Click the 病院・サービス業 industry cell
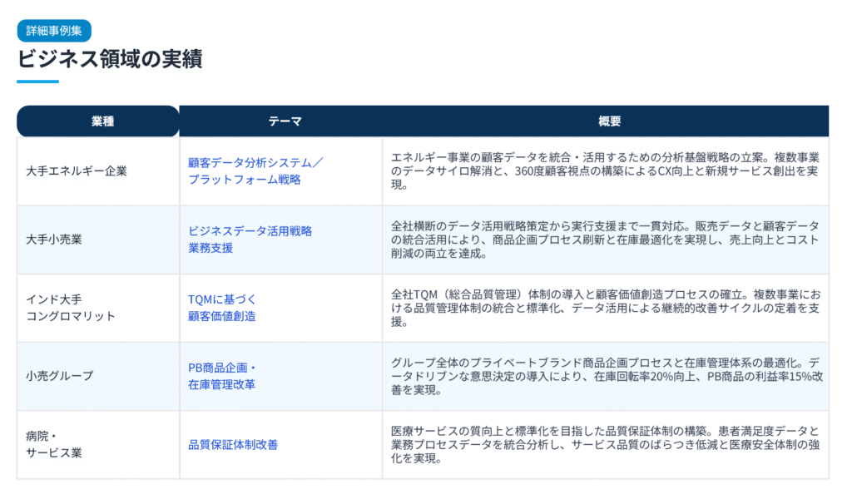 tap(55, 444)
